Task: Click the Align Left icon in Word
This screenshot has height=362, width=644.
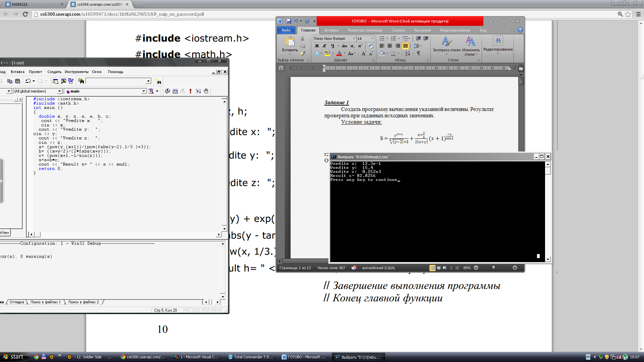Action: tap(382, 46)
